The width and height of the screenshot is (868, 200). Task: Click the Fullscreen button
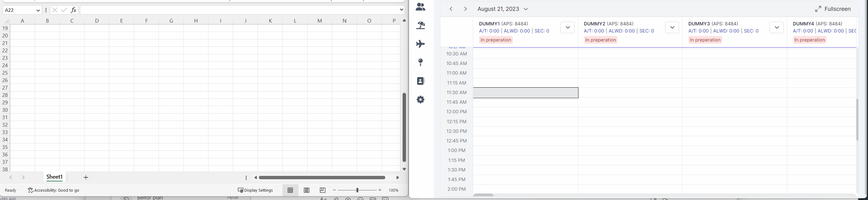coord(833,9)
